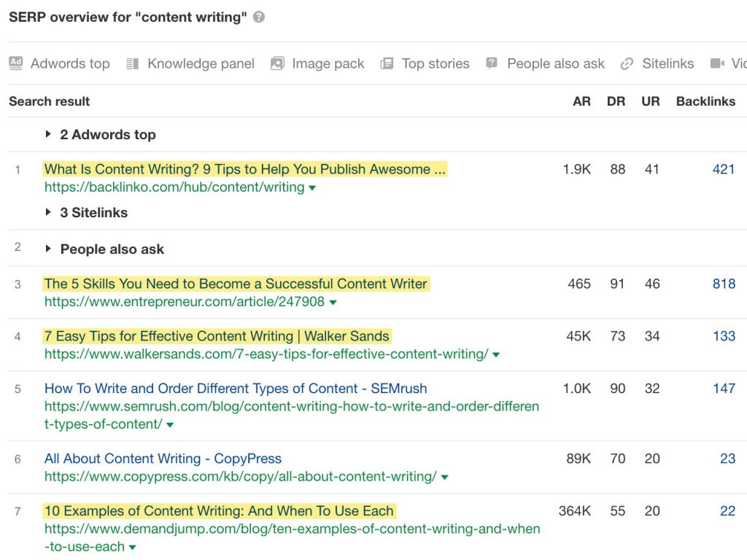Click the Knowledge panel icon
Image resolution: width=747 pixels, height=560 pixels.
tap(132, 63)
